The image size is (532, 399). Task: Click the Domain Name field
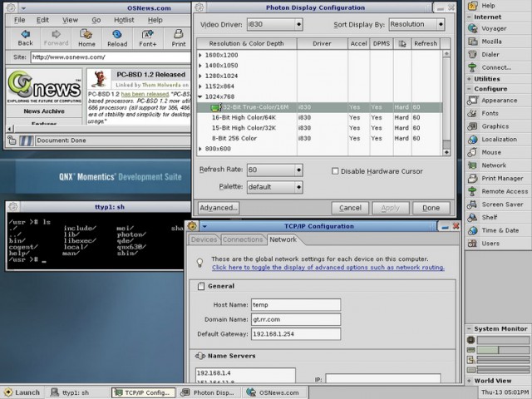pyautogui.click(x=296, y=319)
